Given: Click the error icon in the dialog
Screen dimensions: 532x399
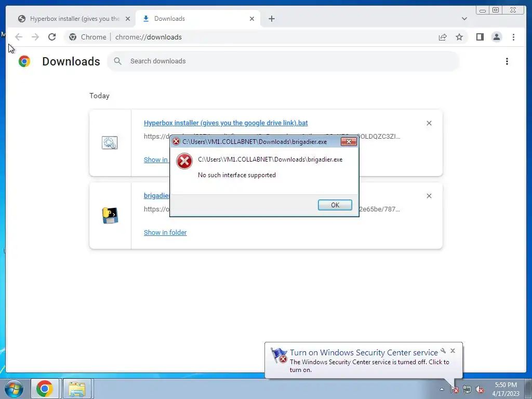Looking at the screenshot, I should click(184, 161).
